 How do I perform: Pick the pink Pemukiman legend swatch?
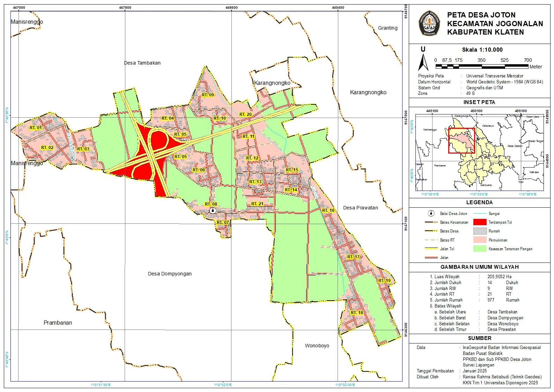click(480, 240)
